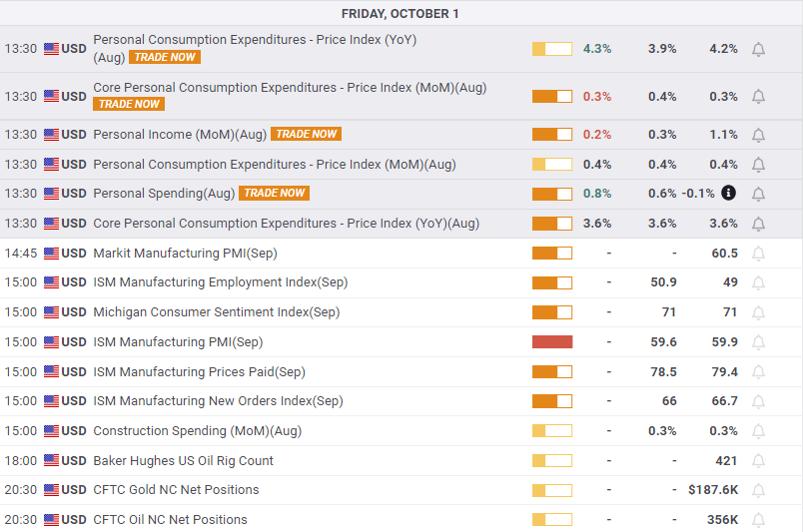Toggle alert bell for Baker Hughes Oil Rig Count

pos(758,461)
